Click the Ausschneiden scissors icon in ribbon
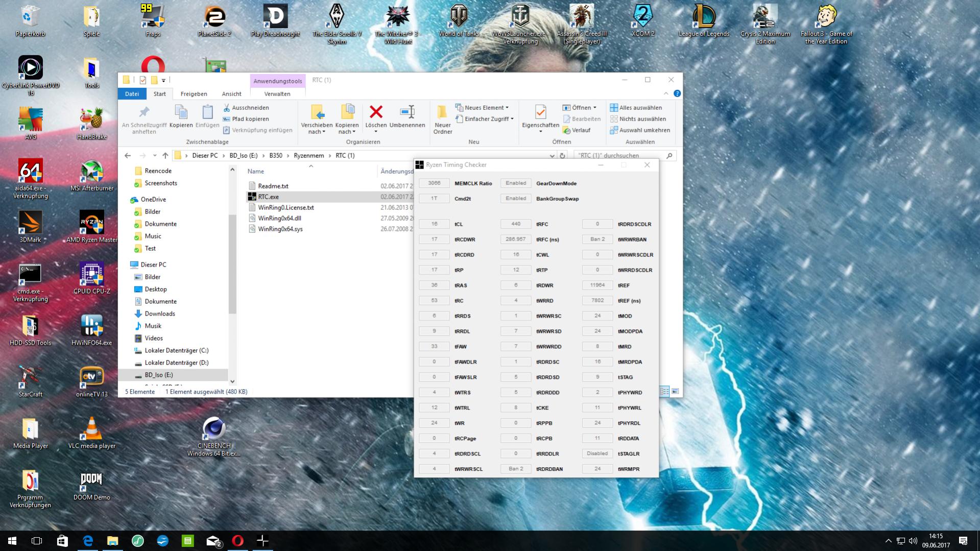Screen dimensions: 980x551 (227, 108)
